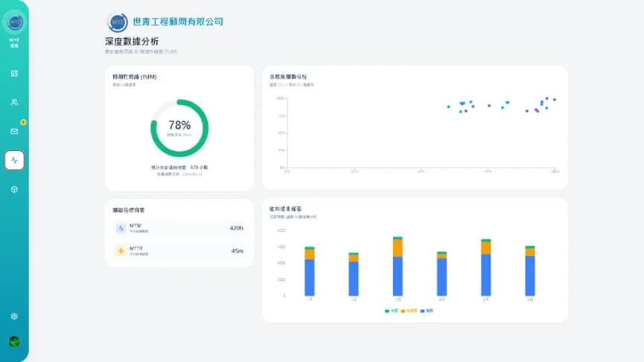
Task: Click the 420h value
Action: (x=236, y=228)
